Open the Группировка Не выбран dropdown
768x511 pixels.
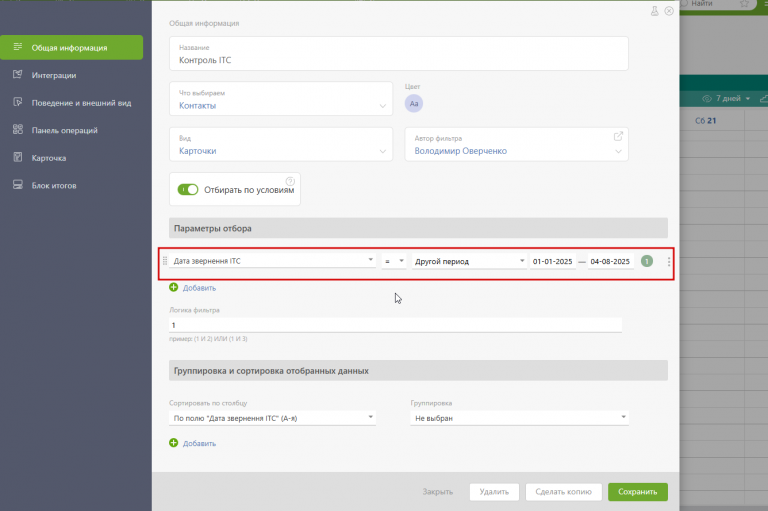point(519,418)
